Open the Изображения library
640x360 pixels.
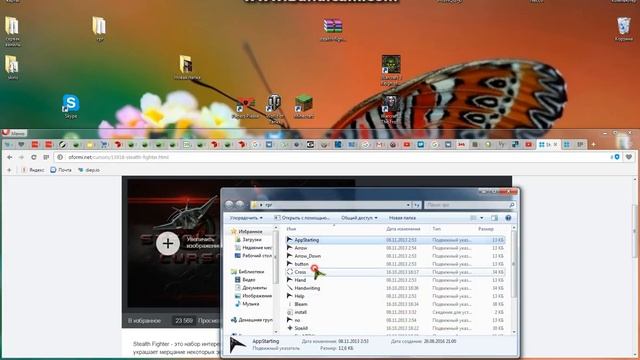[x=253, y=296]
